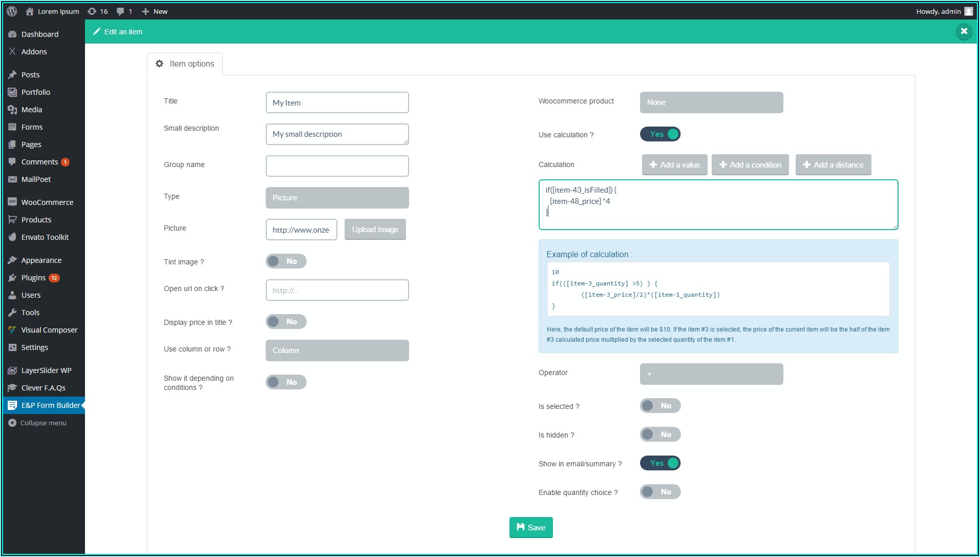This screenshot has width=980, height=557.
Task: Click into the Group name field
Action: pos(337,166)
